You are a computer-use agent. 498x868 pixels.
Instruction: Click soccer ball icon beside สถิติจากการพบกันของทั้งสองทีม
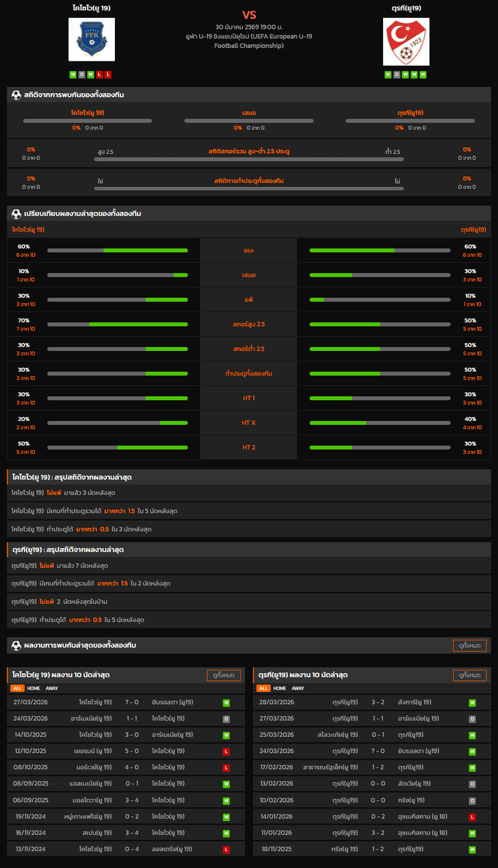click(x=16, y=95)
